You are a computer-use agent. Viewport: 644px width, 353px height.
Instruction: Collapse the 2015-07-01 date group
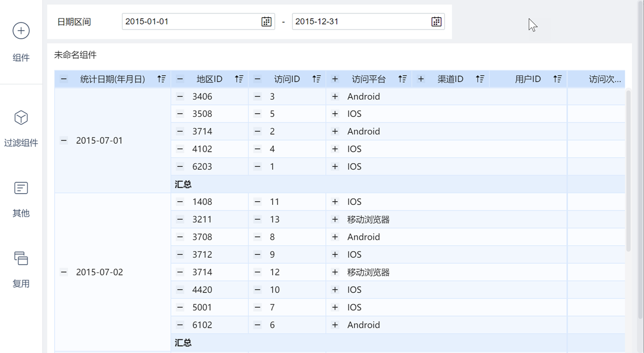pyautogui.click(x=64, y=141)
